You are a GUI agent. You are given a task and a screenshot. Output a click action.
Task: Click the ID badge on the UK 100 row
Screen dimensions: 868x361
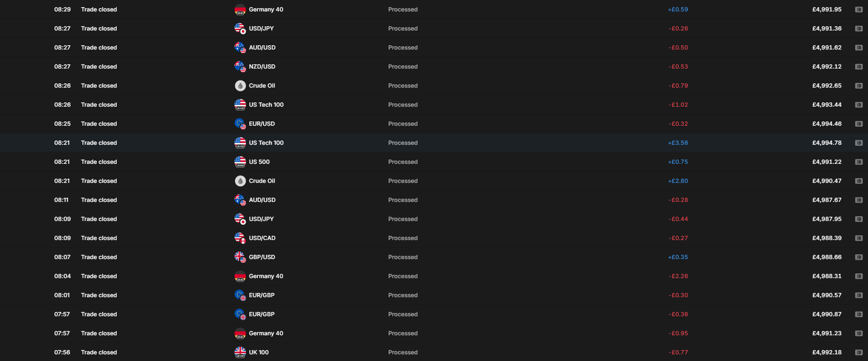(x=859, y=352)
